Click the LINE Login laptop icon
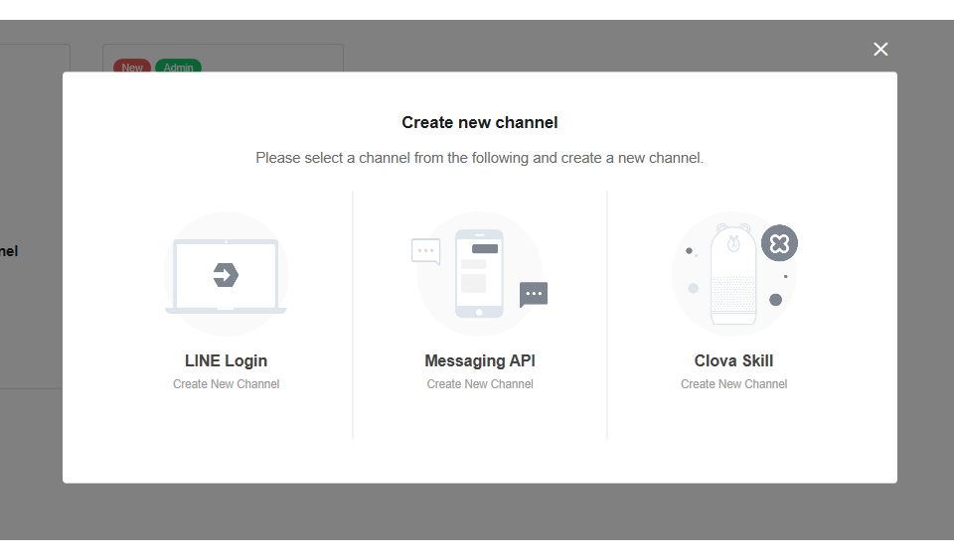The image size is (954, 560). pyautogui.click(x=226, y=274)
